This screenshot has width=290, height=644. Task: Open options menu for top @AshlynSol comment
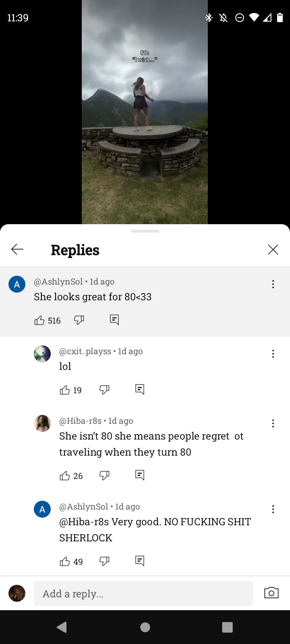tap(273, 284)
